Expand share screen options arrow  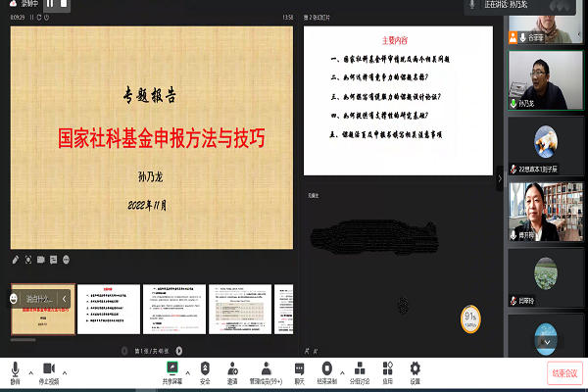pyautogui.click(x=188, y=372)
